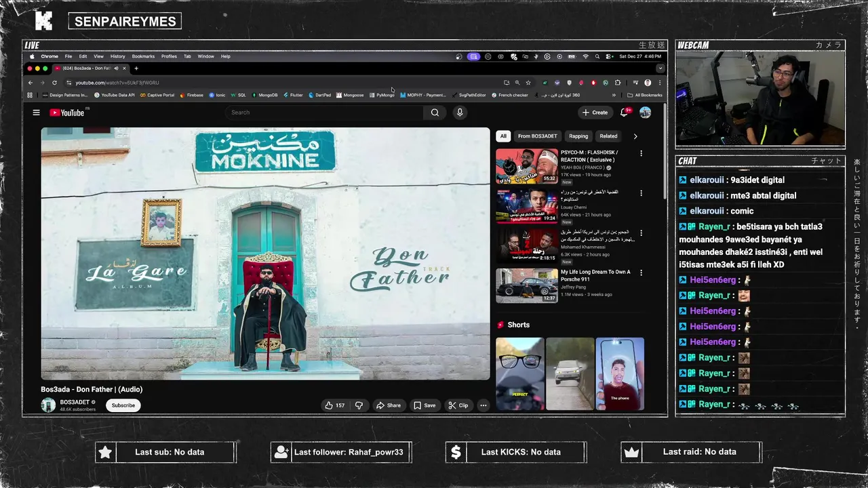The height and width of the screenshot is (488, 868).
Task: Click the YouTube search magnifier button
Action: tap(435, 113)
